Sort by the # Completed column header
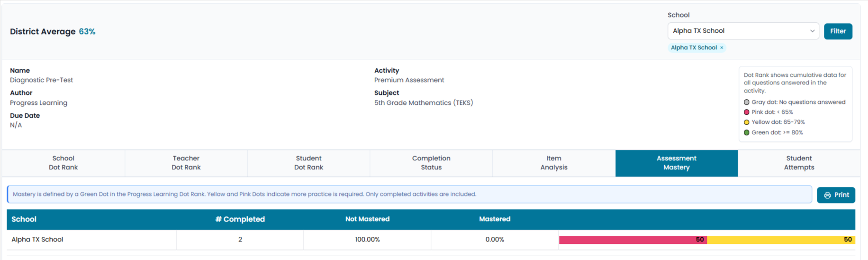The height and width of the screenshot is (260, 868). click(240, 219)
